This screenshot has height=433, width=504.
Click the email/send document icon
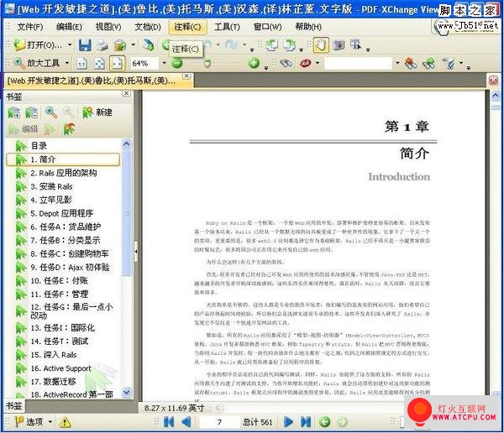[x=120, y=45]
